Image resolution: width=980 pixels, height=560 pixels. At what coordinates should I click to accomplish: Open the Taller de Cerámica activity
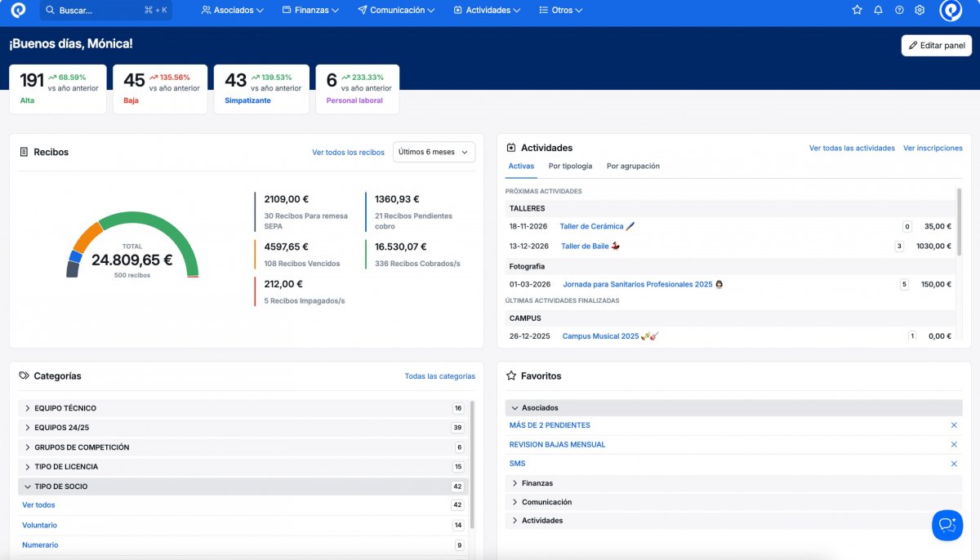pos(591,226)
